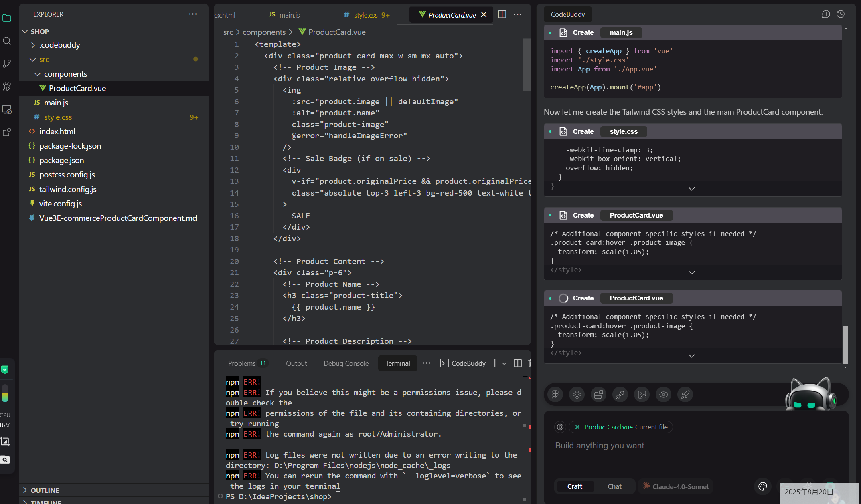Click the editor vertical scrollbar thumb

[527, 65]
